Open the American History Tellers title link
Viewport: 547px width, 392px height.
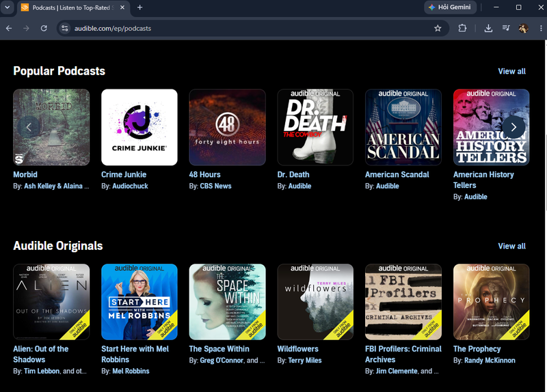click(483, 180)
